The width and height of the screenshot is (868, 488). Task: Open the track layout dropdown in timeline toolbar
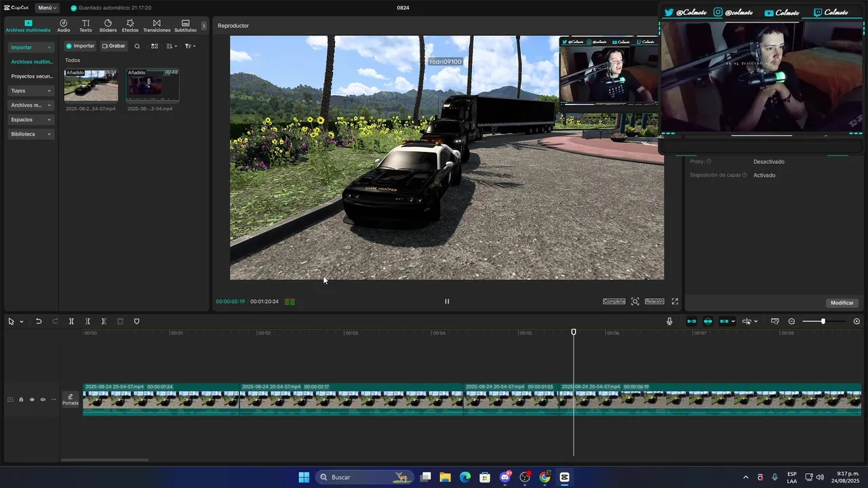(749, 321)
